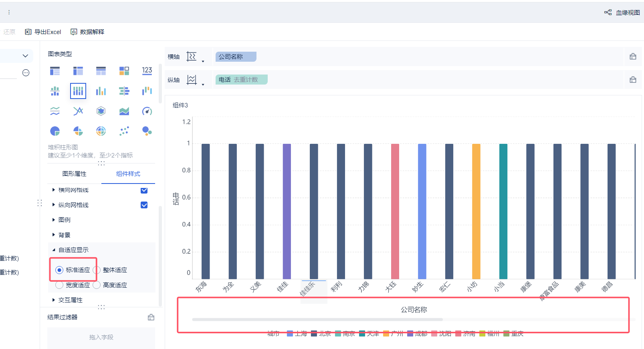Pick the radar chart type icon
The width and height of the screenshot is (644, 349).
101,111
